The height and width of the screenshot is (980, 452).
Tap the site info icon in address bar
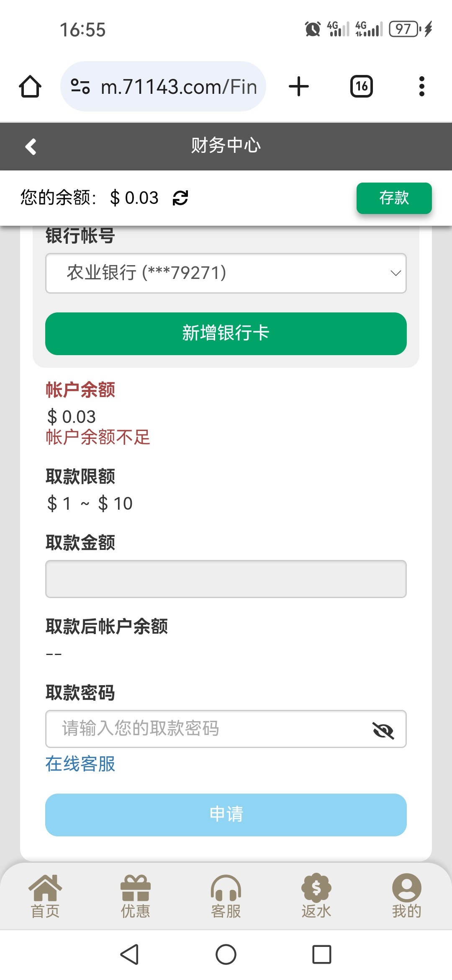[80, 87]
